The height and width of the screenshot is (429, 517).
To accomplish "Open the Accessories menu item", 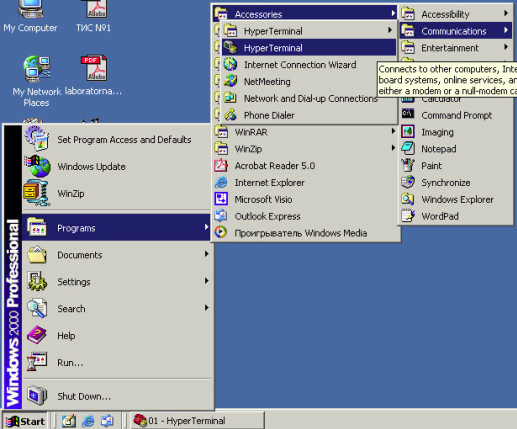I will (x=305, y=13).
